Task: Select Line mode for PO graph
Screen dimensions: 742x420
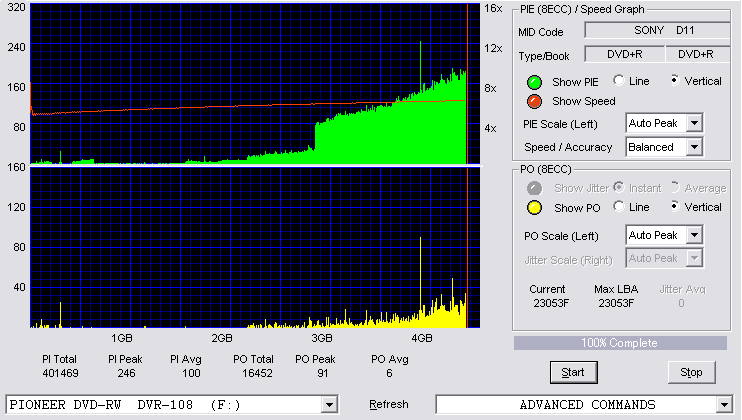Action: click(x=618, y=206)
